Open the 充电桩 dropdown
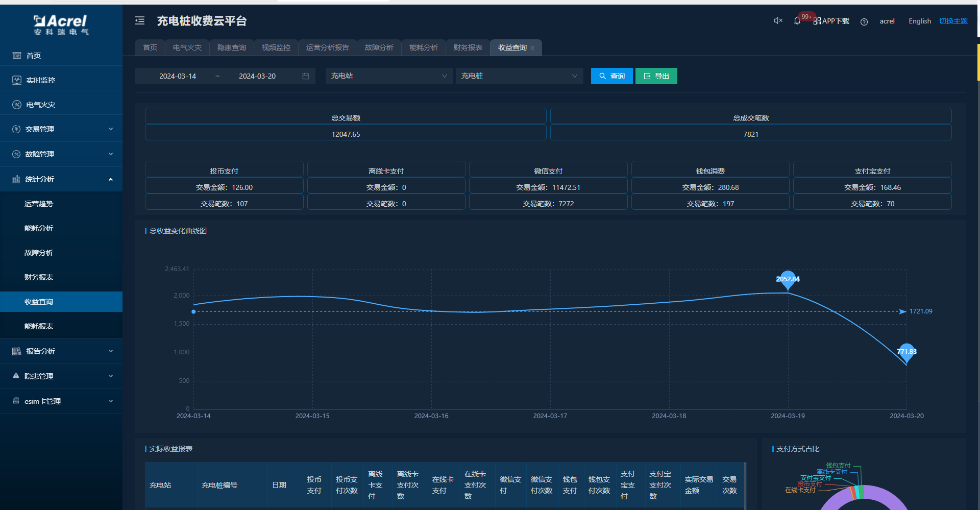 [x=519, y=76]
